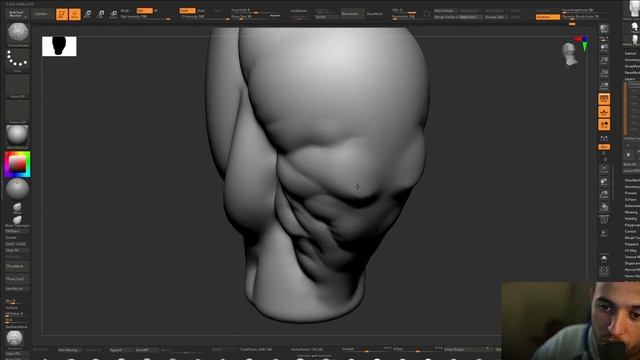The image size is (640, 360).
Task: Activate the orange Edit mode button
Action: pyautogui.click(x=62, y=14)
